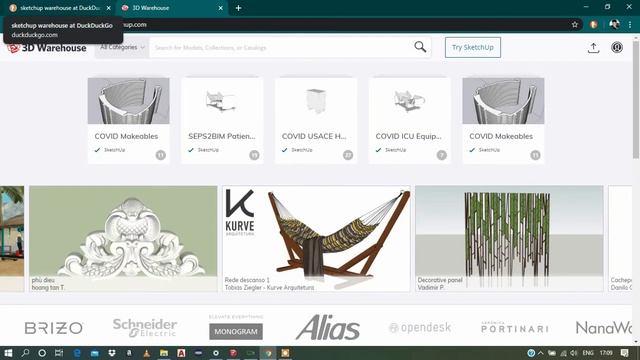The height and width of the screenshot is (360, 640).
Task: Open the Windows Start menu
Action: 8,353
